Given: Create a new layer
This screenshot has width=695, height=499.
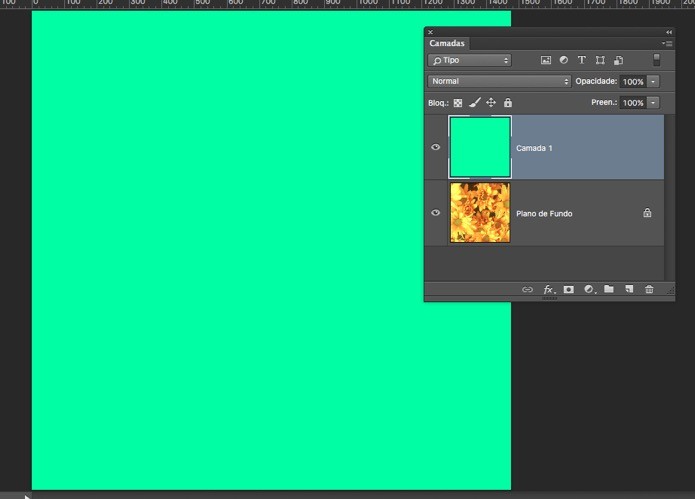Looking at the screenshot, I should pyautogui.click(x=629, y=289).
